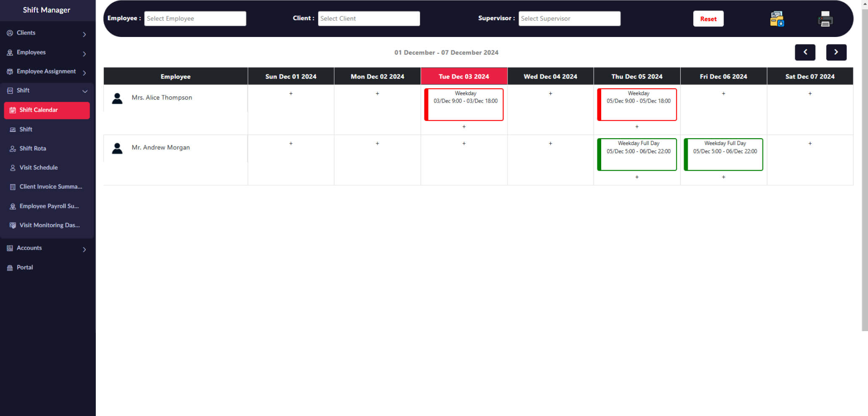Click Andrew Morgan's avatar icon
This screenshot has height=416, width=868.
[x=117, y=148]
